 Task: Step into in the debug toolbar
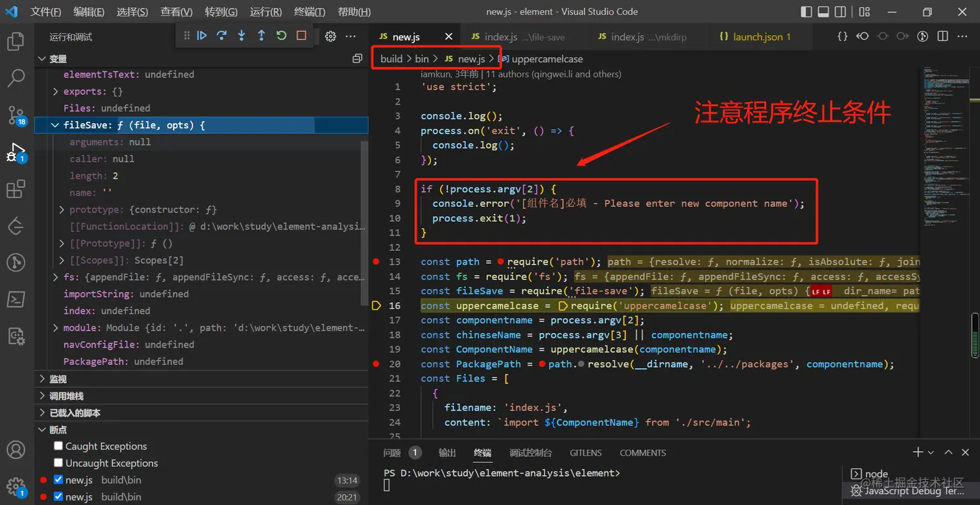point(242,36)
